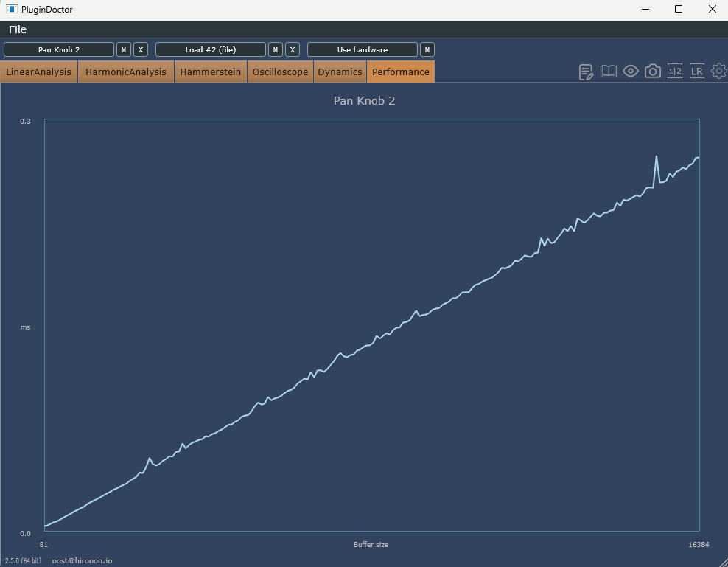Click the spike peak on the performance graph
Image resolution: width=728 pixels, height=567 pixels.
[657, 156]
